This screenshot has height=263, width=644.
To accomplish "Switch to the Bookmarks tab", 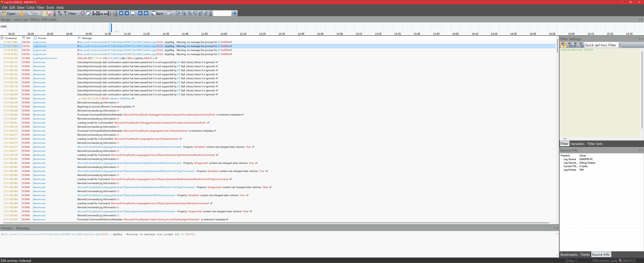I will tap(569, 254).
